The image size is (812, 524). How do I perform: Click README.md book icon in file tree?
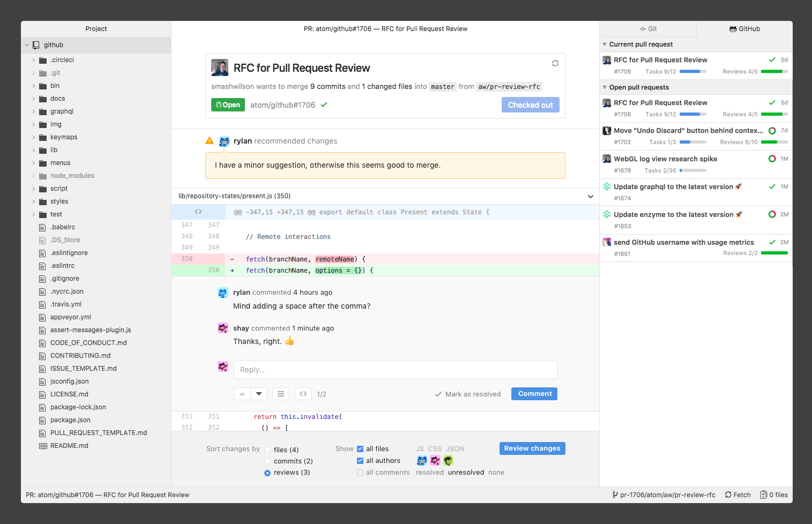(x=43, y=446)
